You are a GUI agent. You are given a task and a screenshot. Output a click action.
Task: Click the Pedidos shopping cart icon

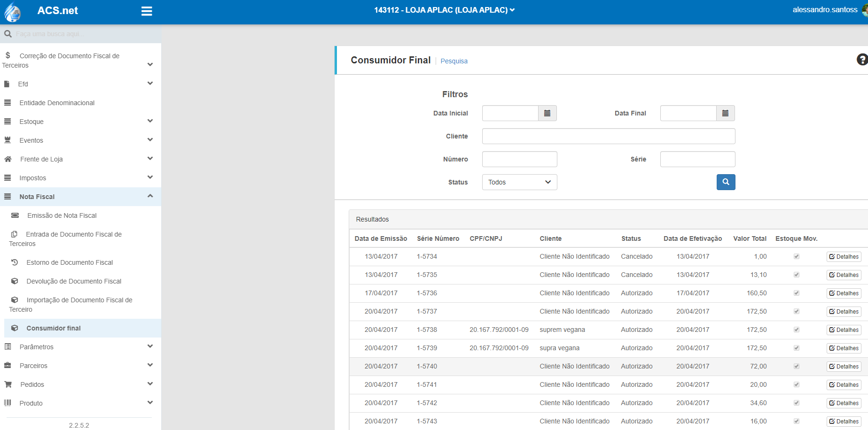(x=8, y=384)
